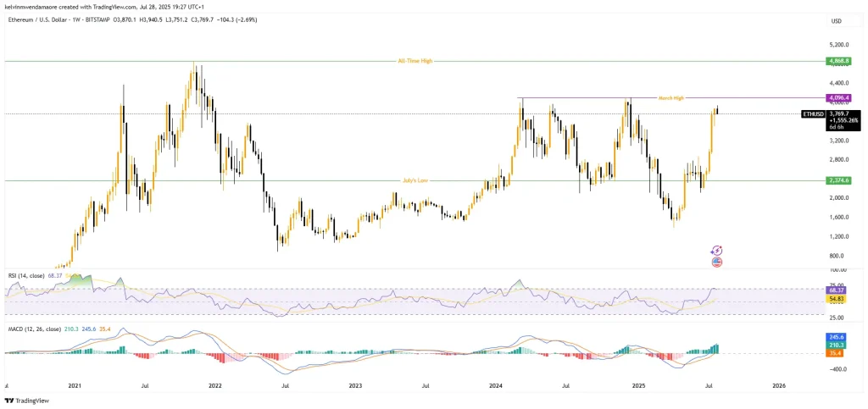This screenshot has width=868, height=409.
Task: Click the 2,000.0 price axis label
Action: pos(840,198)
